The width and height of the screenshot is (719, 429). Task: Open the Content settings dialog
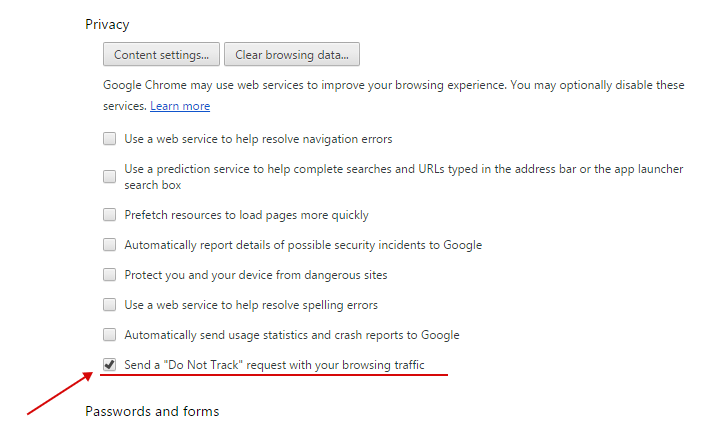tap(161, 54)
